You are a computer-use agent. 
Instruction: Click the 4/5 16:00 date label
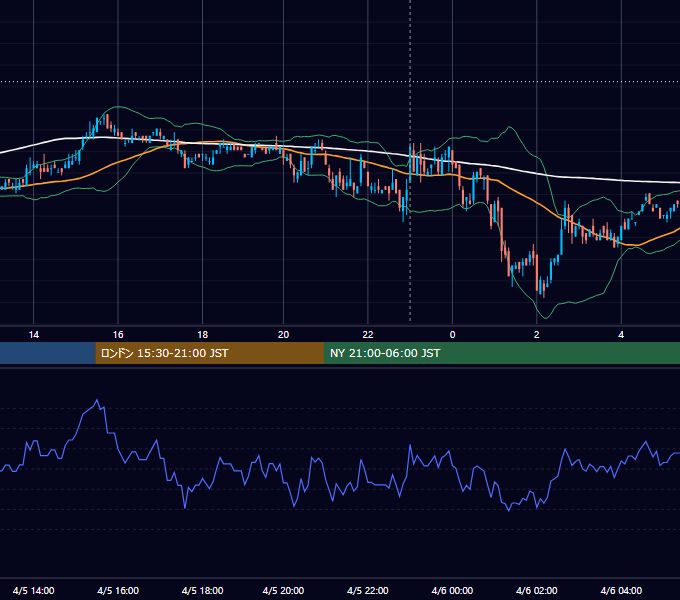click(118, 590)
